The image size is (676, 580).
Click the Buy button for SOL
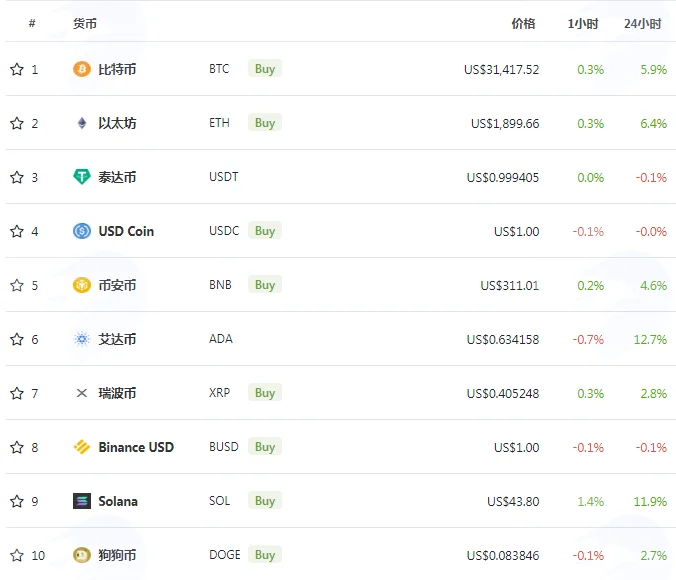point(265,501)
